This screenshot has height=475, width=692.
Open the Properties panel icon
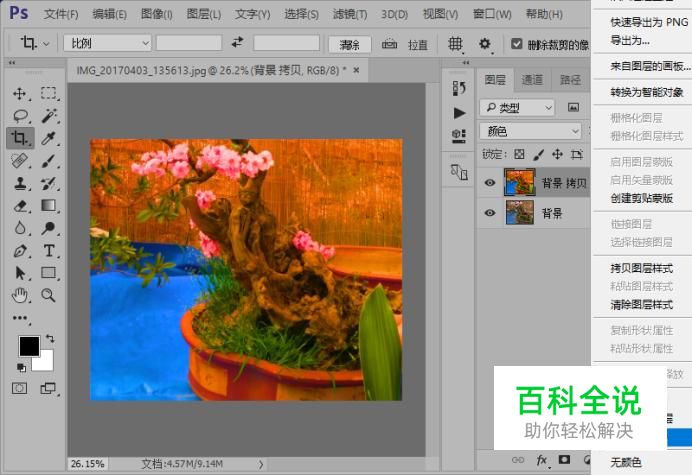(459, 136)
